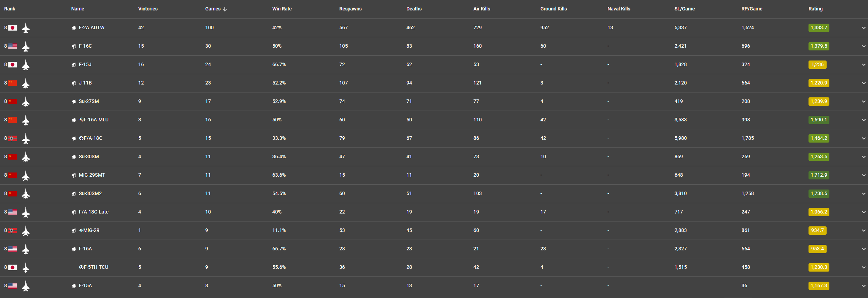Sort the table by Win Rate column
This screenshot has width=868, height=298.
click(x=282, y=9)
